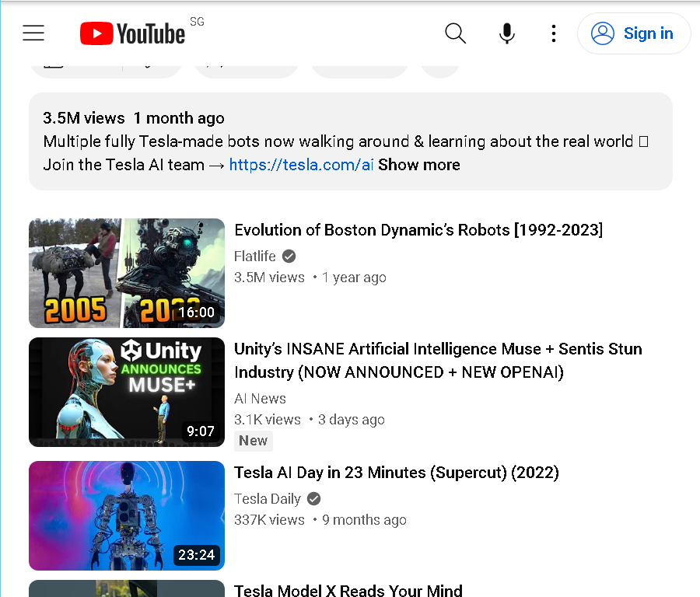Open Tesla AI Day robot thumbnail

coord(127,515)
